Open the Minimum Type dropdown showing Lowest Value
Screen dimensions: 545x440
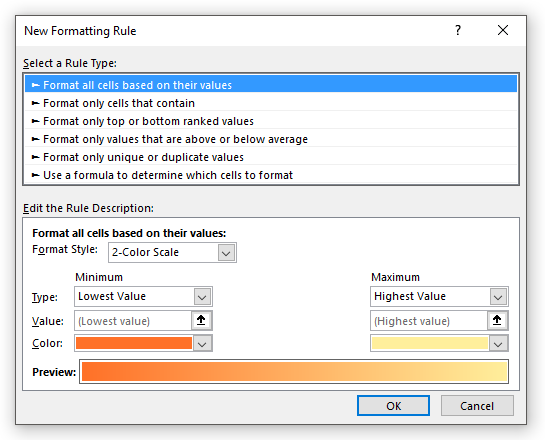[x=143, y=296]
